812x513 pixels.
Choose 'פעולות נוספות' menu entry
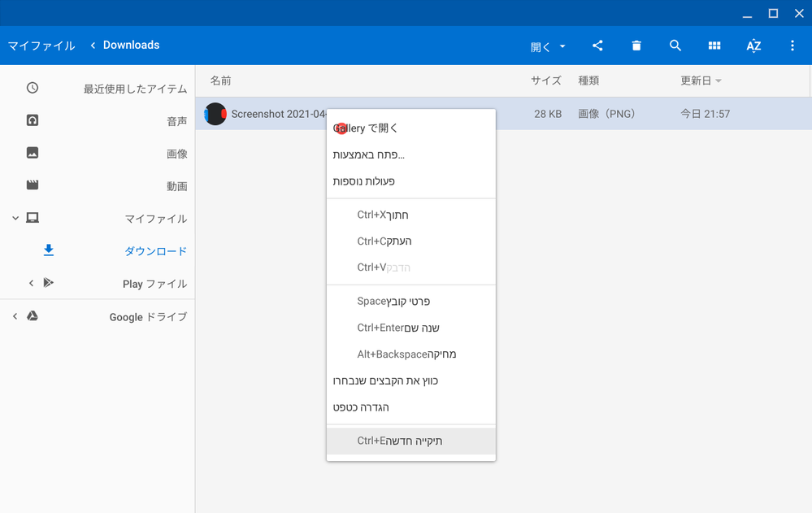[411, 180]
